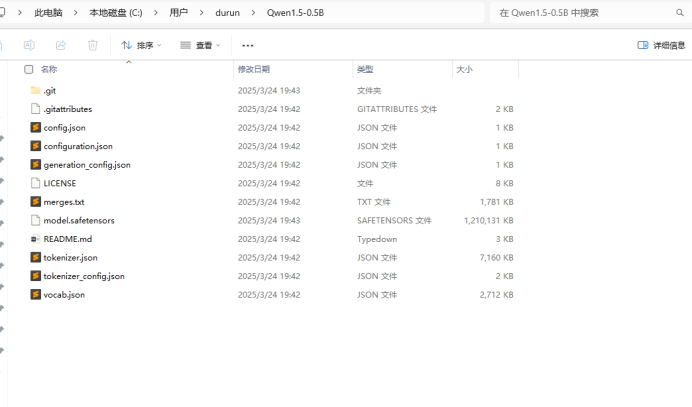Click Qwen1.5-0.5B breadcrumb segment
Image resolution: width=692 pixels, height=407 pixels.
(295, 13)
